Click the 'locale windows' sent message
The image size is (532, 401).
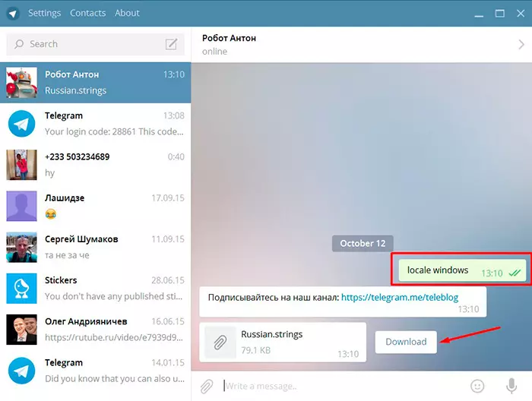462,270
